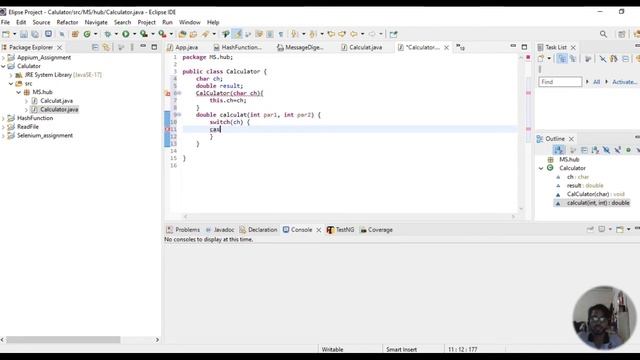Toggle Scheduled view in Task List
This screenshot has height=360, width=640.
pos(573,59)
